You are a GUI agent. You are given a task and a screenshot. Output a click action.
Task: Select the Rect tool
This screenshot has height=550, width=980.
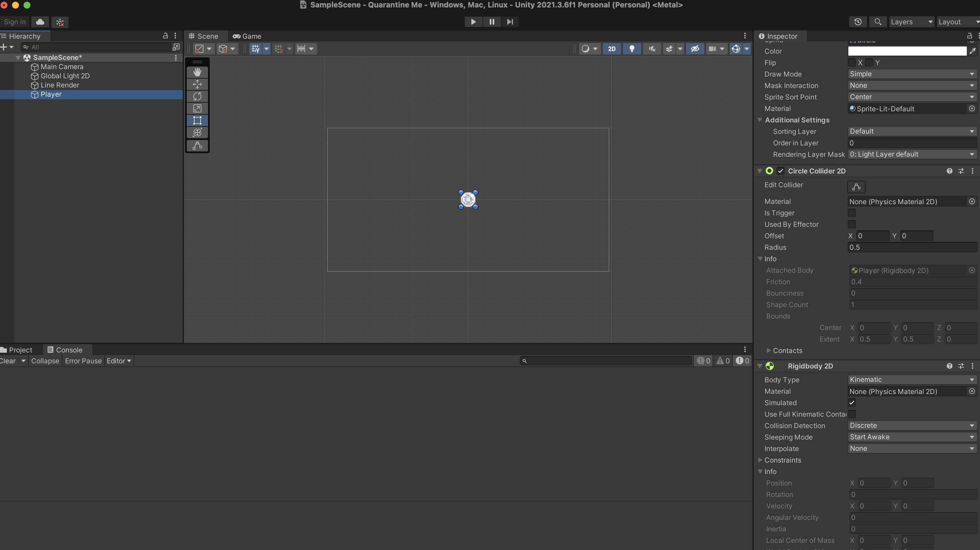click(197, 120)
